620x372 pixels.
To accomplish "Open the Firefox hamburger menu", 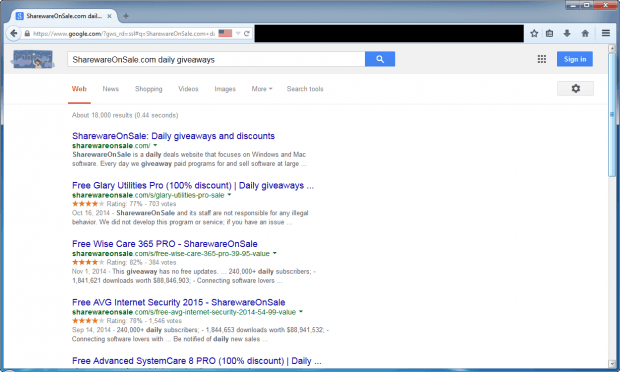I will click(606, 34).
